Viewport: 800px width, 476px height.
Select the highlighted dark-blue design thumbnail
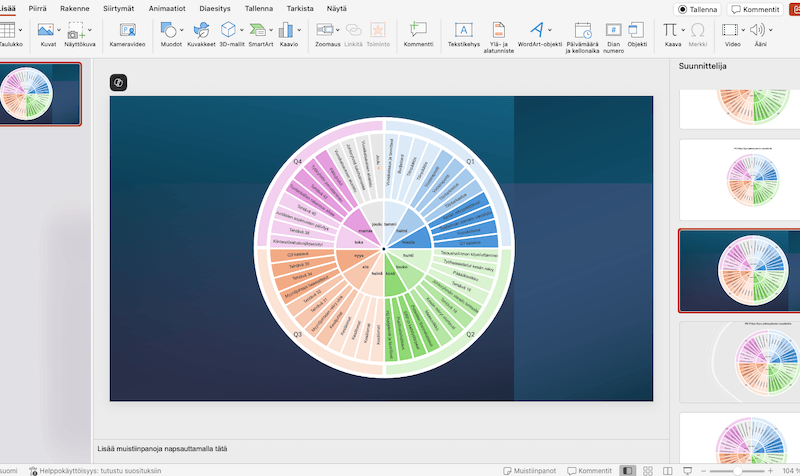click(x=737, y=271)
